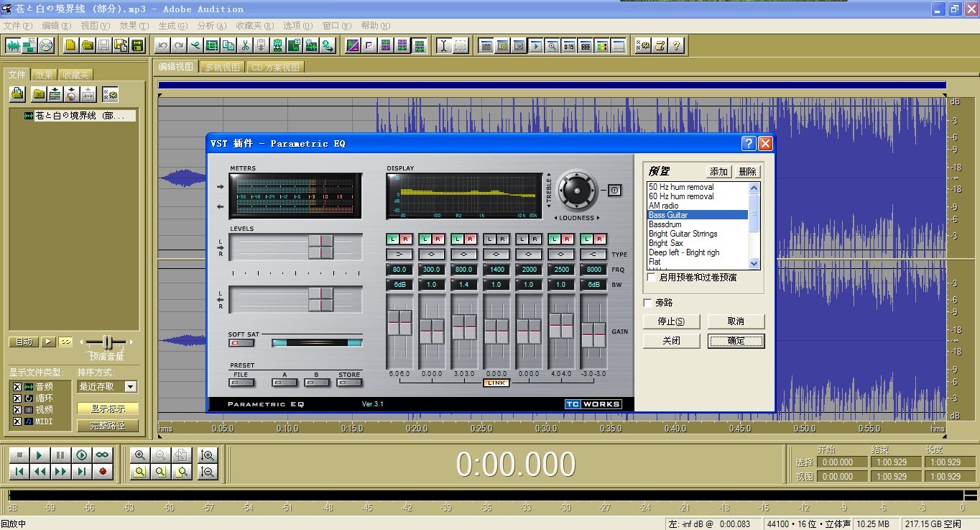This screenshot has height=530, width=980.
Task: Change filter TYPE of 1400 Hz band
Action: 496,255
